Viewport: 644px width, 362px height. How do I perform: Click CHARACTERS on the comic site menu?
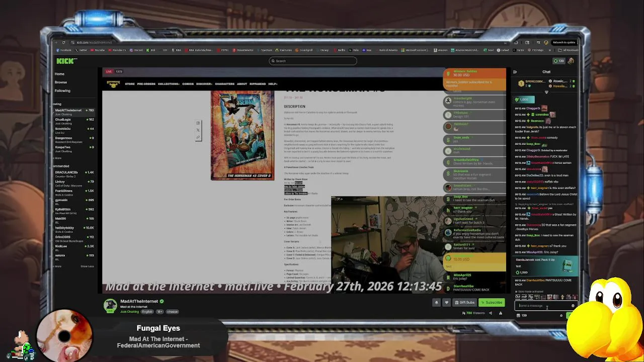224,84
